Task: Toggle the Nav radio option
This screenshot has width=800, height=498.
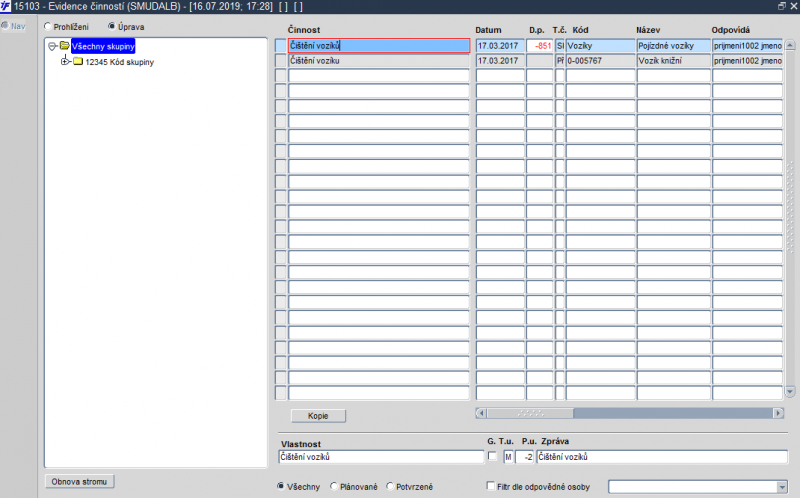Action: [x=5, y=26]
